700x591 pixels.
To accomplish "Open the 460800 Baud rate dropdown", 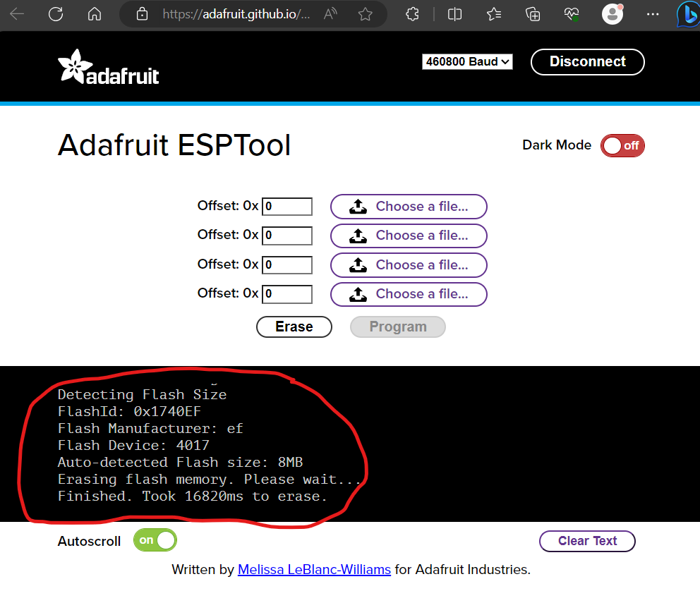I will tap(467, 61).
